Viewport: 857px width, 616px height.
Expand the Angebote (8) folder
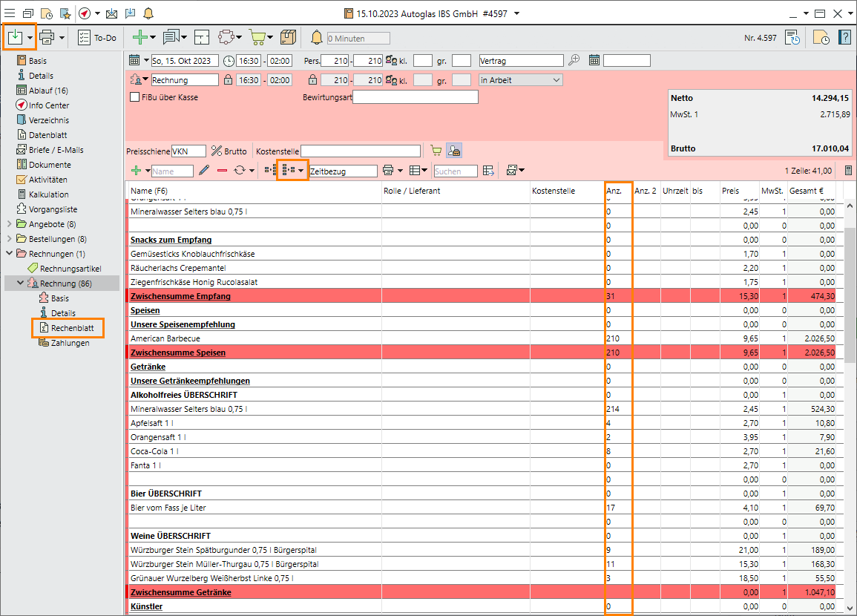coord(10,224)
